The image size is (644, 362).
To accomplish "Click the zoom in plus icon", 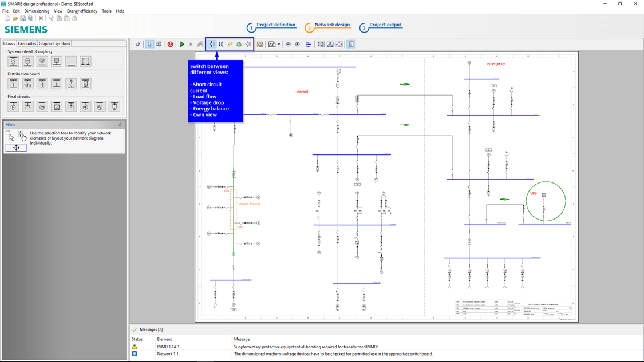I will [297, 44].
